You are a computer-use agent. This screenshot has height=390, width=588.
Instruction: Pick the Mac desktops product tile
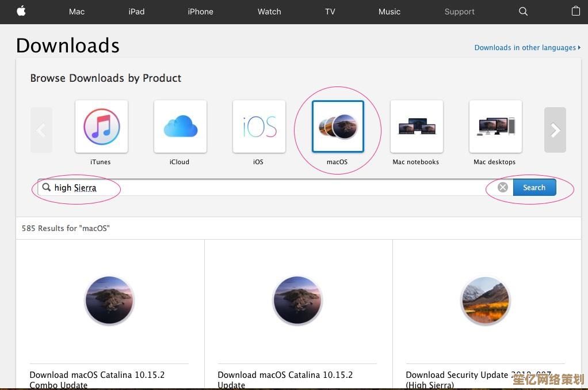click(495, 127)
